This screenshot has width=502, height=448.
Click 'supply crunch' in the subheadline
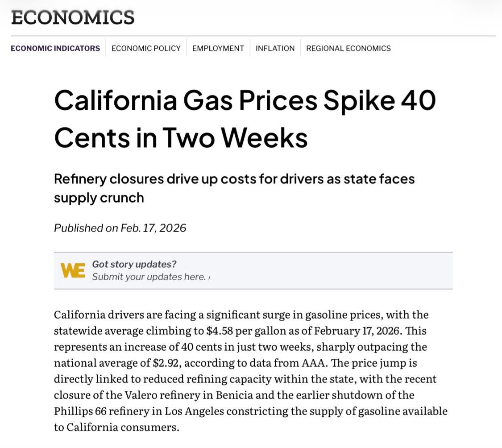99,198
